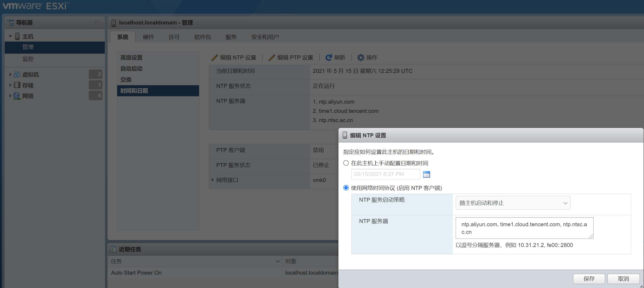Screen dimensions: 644x288
Task: Click the virtual machines icon
Action: tap(17, 74)
